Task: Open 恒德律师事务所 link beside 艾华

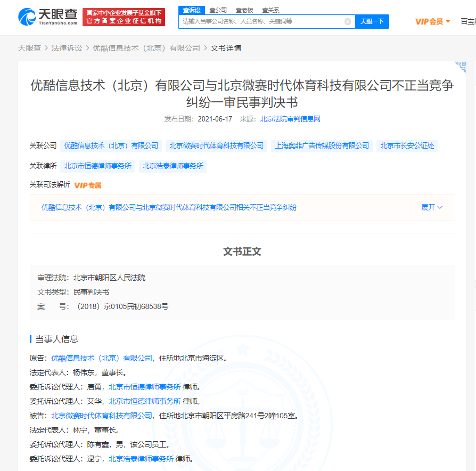Action: point(145,401)
